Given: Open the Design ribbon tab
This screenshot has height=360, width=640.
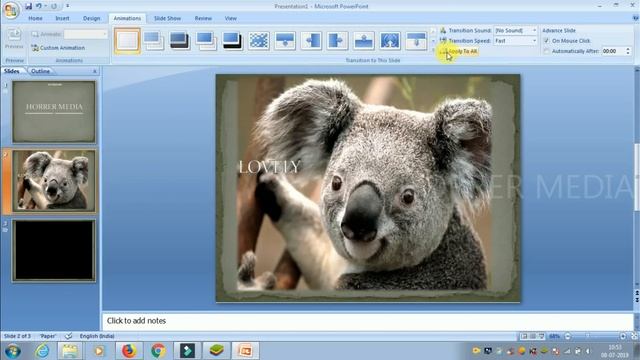Looking at the screenshot, I should point(91,18).
